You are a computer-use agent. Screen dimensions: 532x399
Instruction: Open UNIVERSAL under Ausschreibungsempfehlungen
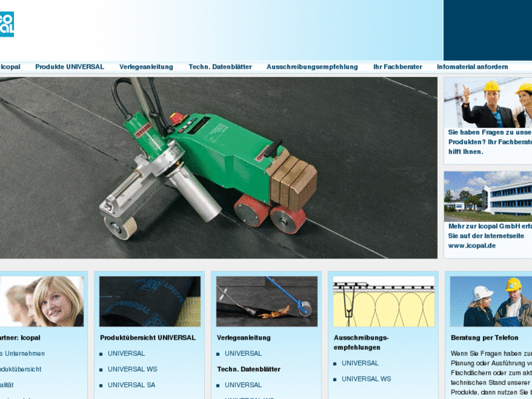[x=360, y=363]
